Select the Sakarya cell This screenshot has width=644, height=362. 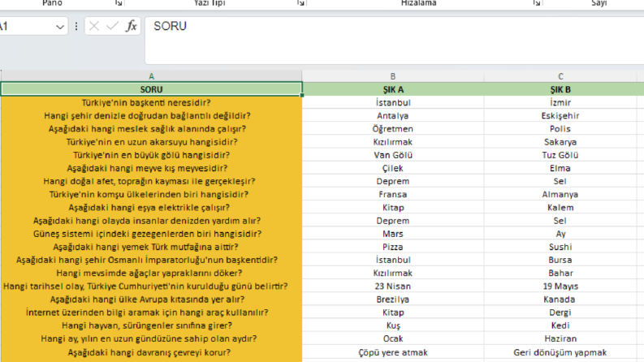pyautogui.click(x=560, y=141)
